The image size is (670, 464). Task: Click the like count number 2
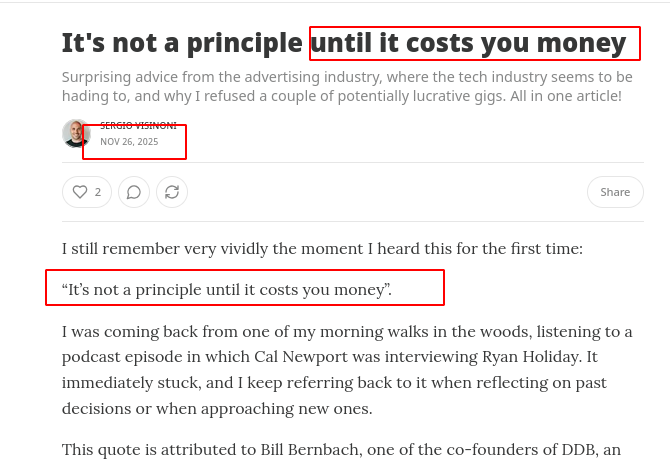(x=98, y=192)
